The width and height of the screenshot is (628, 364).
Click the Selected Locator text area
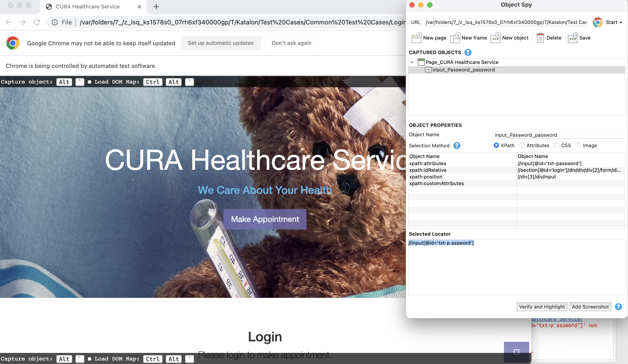[516, 267]
